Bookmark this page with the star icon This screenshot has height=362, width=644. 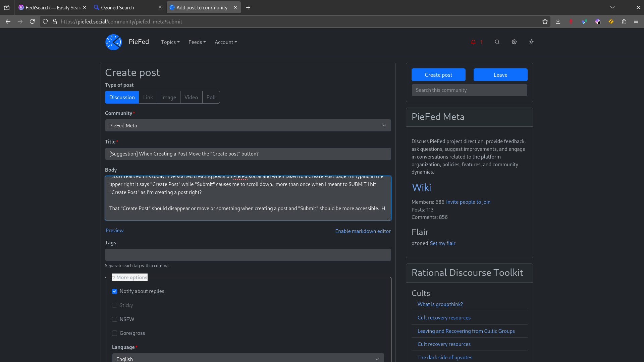tap(545, 21)
